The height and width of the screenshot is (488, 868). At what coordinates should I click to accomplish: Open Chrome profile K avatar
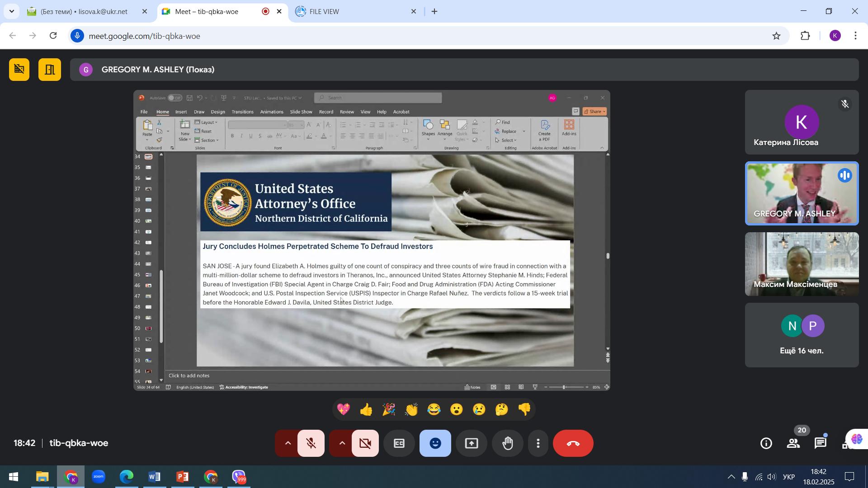tap(835, 36)
